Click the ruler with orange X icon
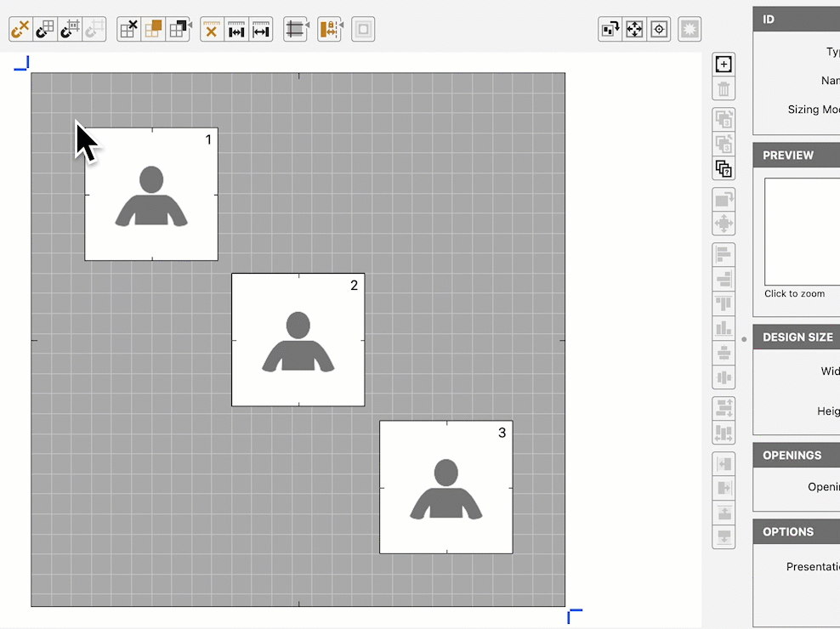The image size is (840, 629). pos(212,30)
